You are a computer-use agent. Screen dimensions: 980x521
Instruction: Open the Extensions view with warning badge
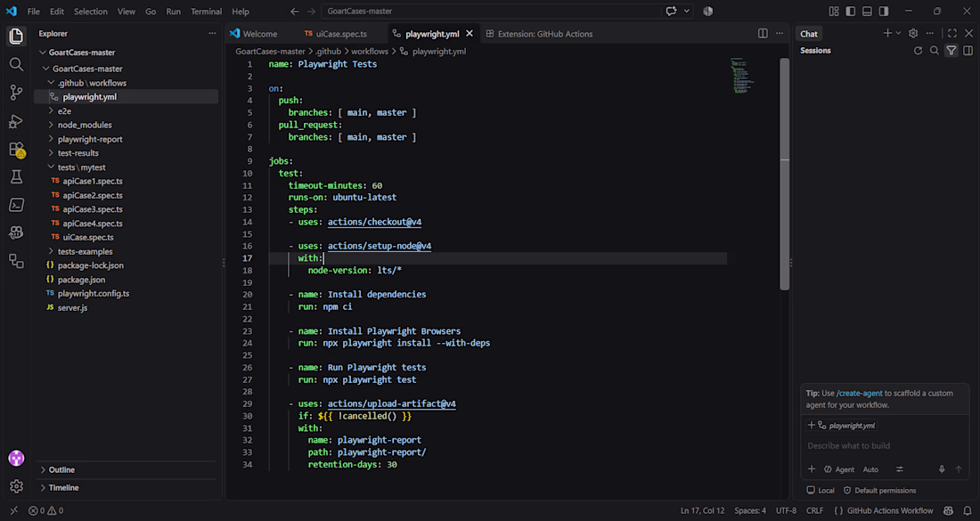coord(16,150)
